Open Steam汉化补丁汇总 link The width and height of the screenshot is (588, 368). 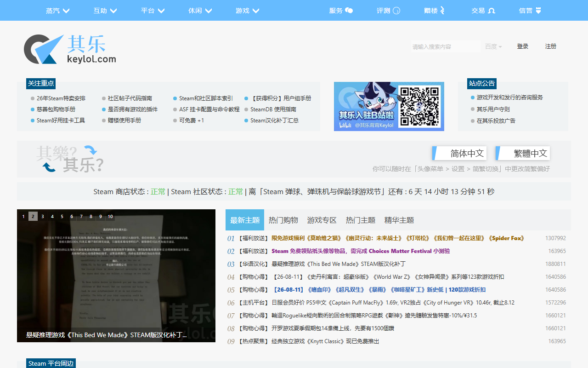[275, 121]
